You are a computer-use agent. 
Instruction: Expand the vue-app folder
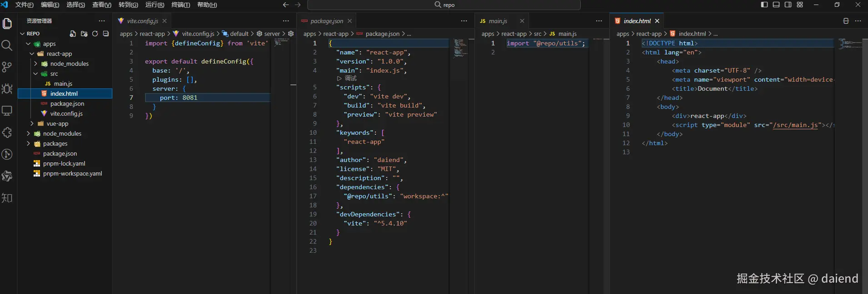[57, 123]
